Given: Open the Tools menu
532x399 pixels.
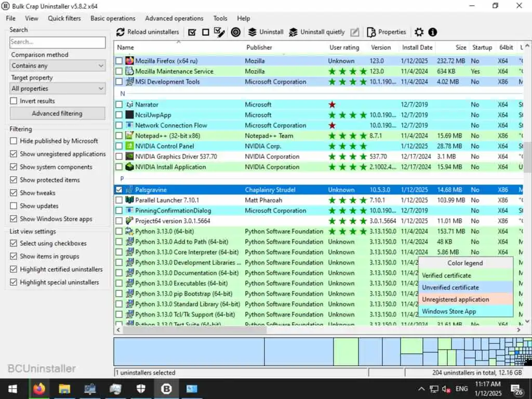Looking at the screenshot, I should click(220, 18).
